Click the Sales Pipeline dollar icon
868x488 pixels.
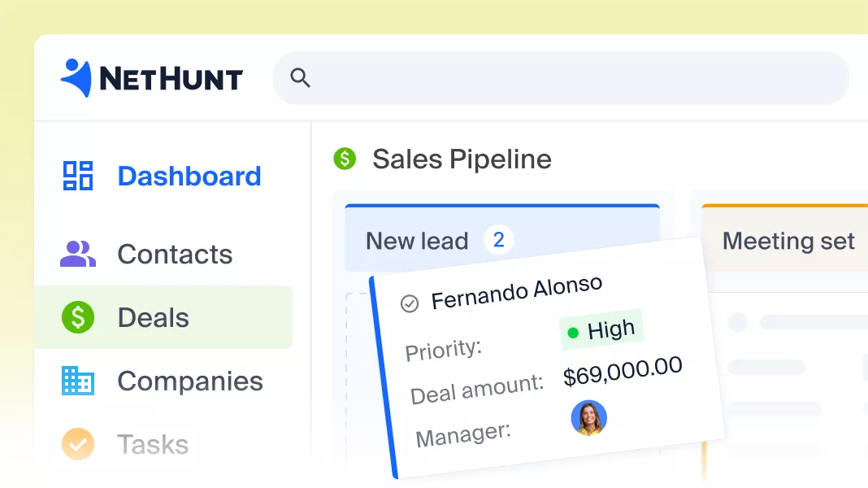click(x=345, y=159)
